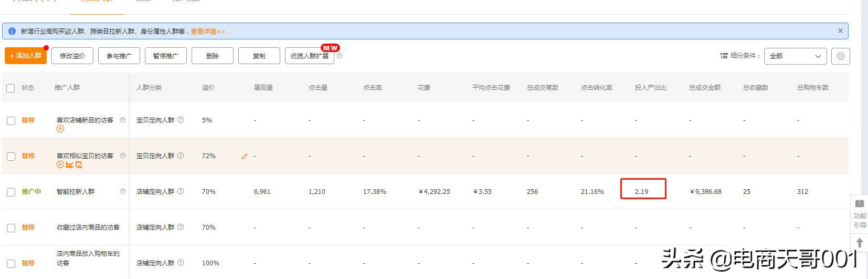
Task: Click the 6,961 impressions value
Action: (262, 192)
